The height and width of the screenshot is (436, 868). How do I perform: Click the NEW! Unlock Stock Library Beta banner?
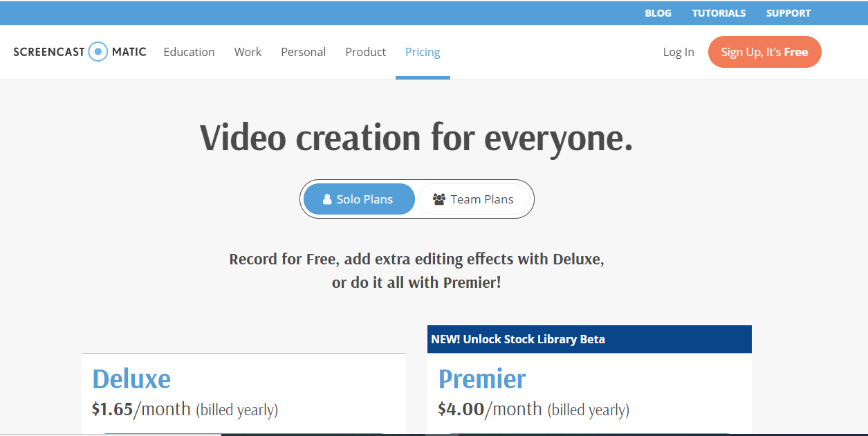(589, 339)
